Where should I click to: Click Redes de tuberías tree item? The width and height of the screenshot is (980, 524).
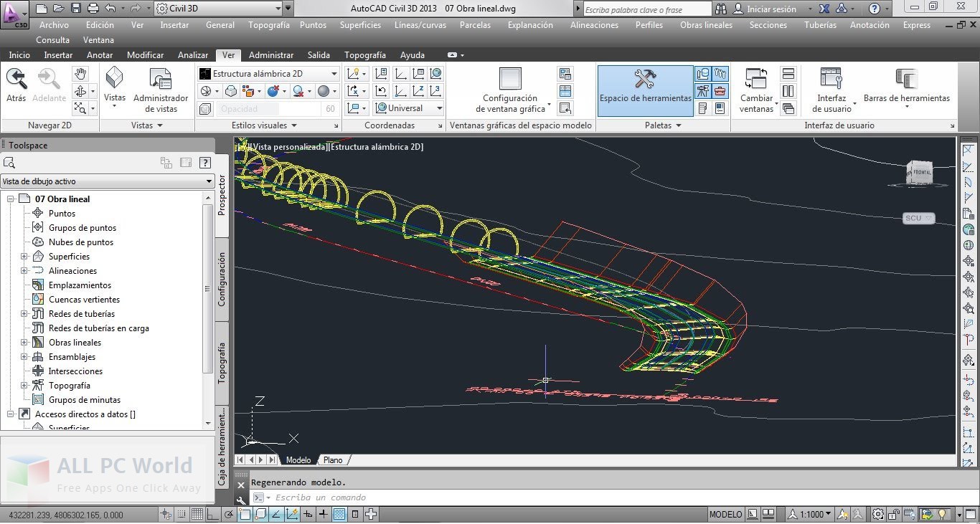(82, 314)
